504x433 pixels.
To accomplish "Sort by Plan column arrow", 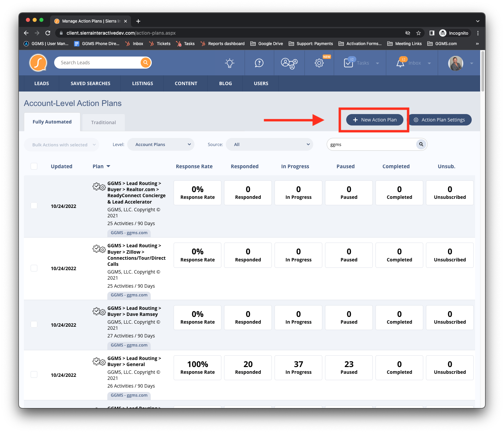I will 108,167.
